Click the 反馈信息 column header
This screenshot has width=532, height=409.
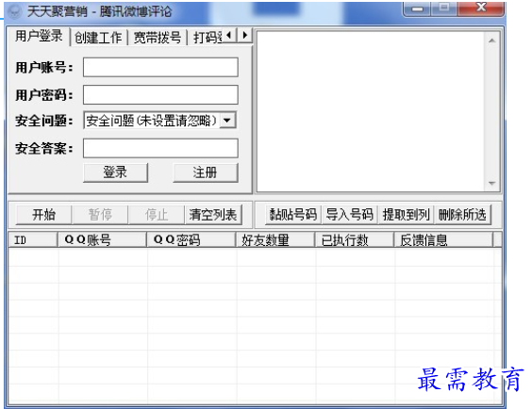tap(443, 239)
